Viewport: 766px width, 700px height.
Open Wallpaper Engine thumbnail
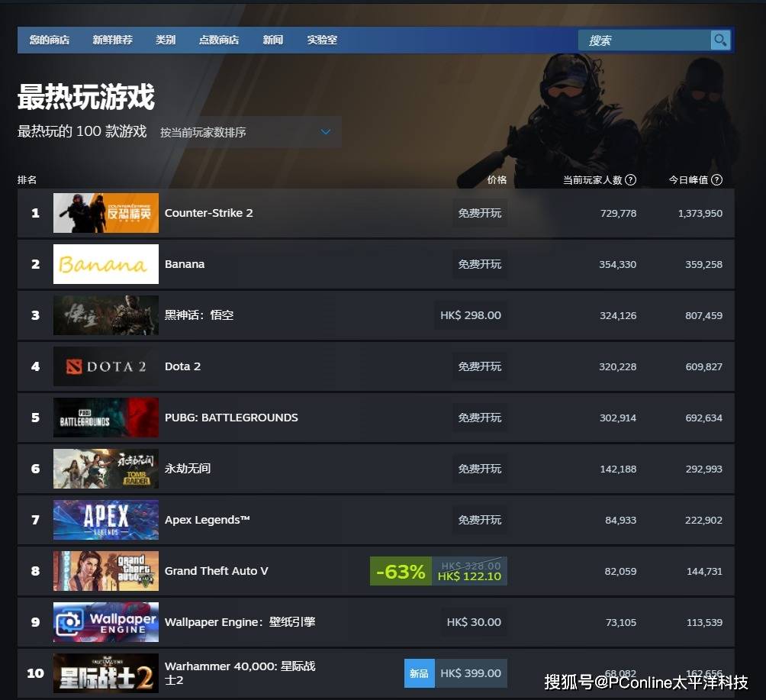click(x=106, y=622)
